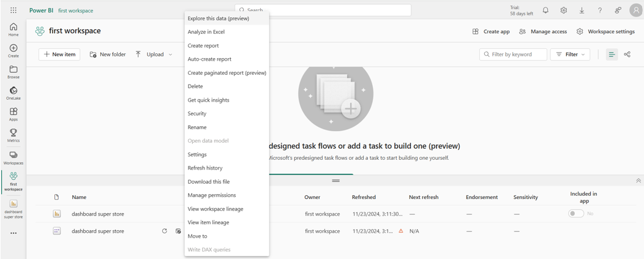Click the Metrics trophy icon

click(x=13, y=133)
